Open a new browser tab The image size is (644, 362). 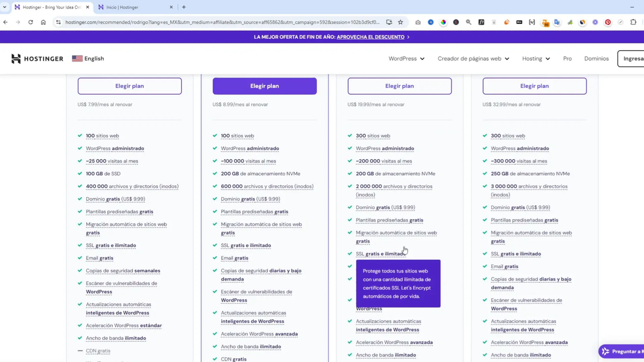[x=184, y=7]
